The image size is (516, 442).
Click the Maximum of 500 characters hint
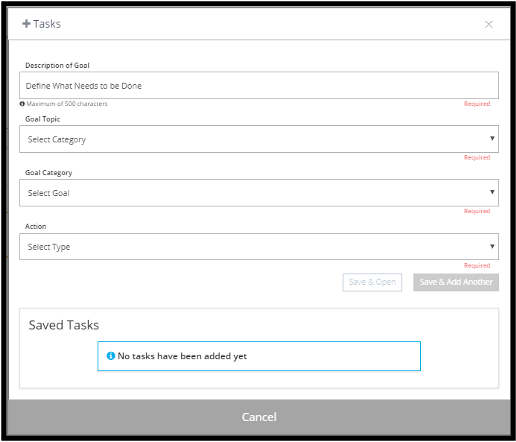(x=67, y=104)
